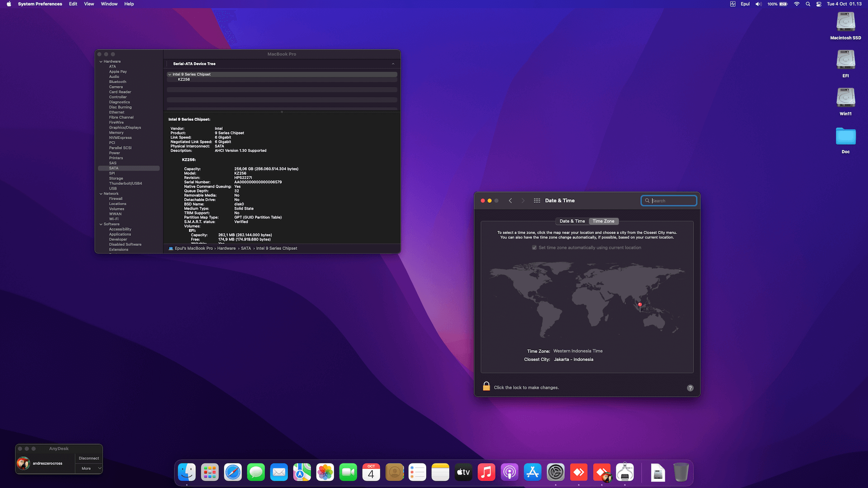Disconnect the AnyDesk session
This screenshot has width=868, height=488.
[x=89, y=458]
